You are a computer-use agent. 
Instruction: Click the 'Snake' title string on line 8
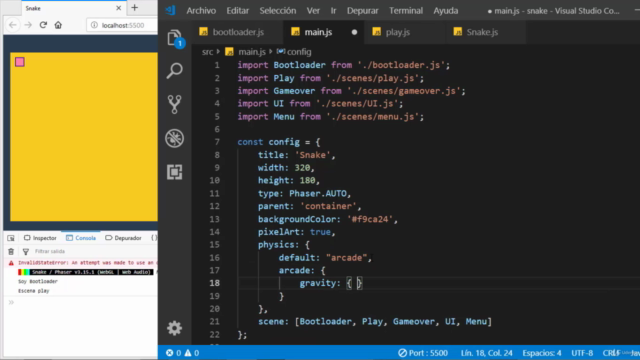coord(313,155)
